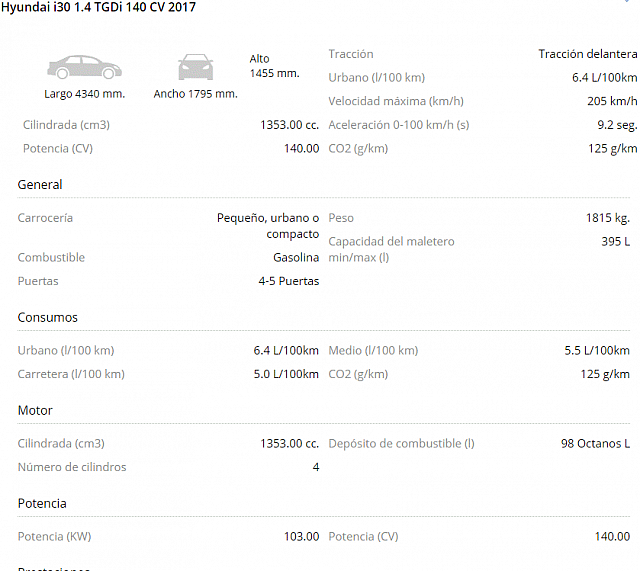640x571 pixels.
Task: Select the Peso 1815 kg. value
Action: pyautogui.click(x=608, y=218)
